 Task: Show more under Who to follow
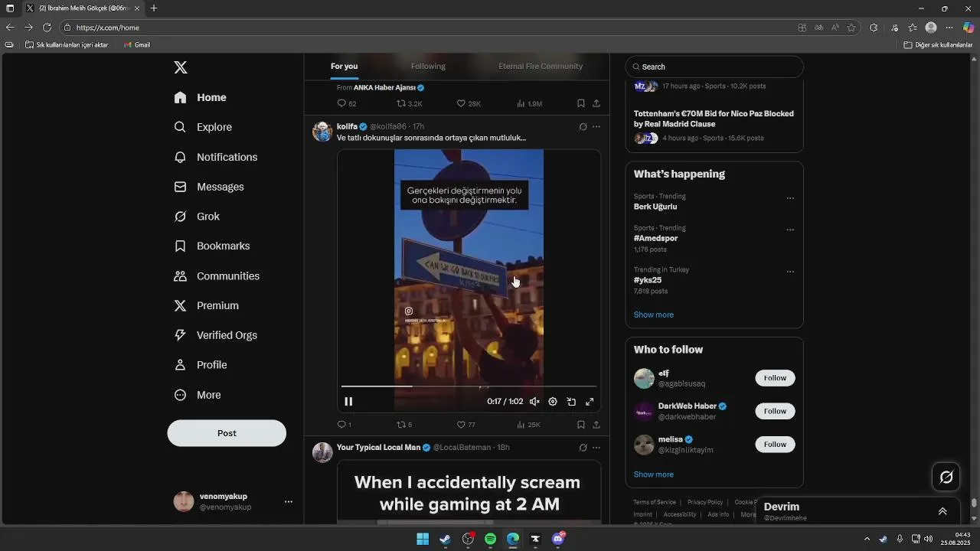click(654, 474)
